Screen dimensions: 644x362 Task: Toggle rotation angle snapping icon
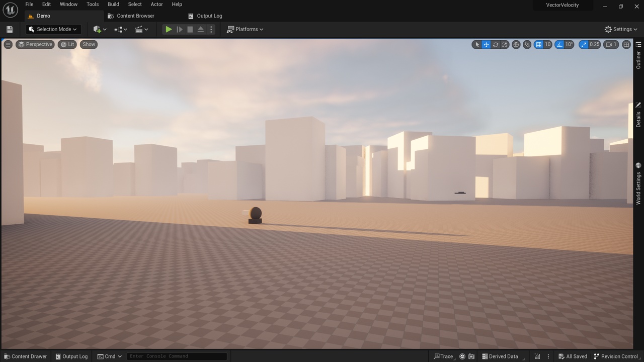click(x=559, y=44)
